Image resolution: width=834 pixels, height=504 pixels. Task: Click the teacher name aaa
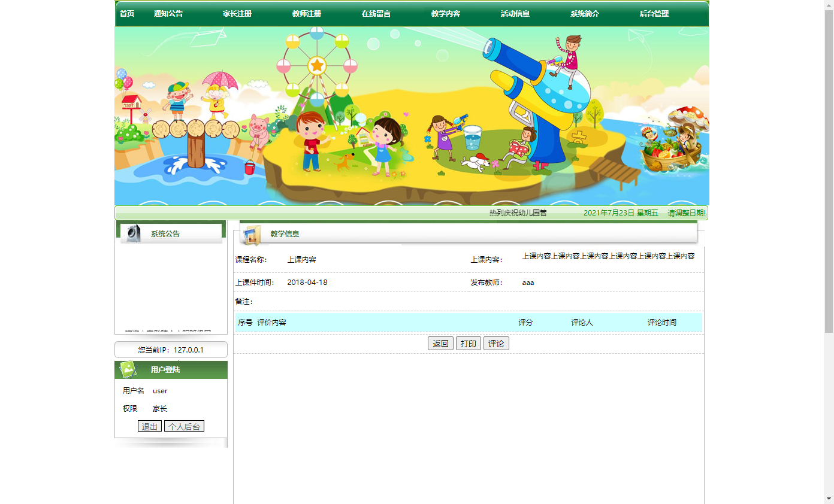[x=528, y=281]
